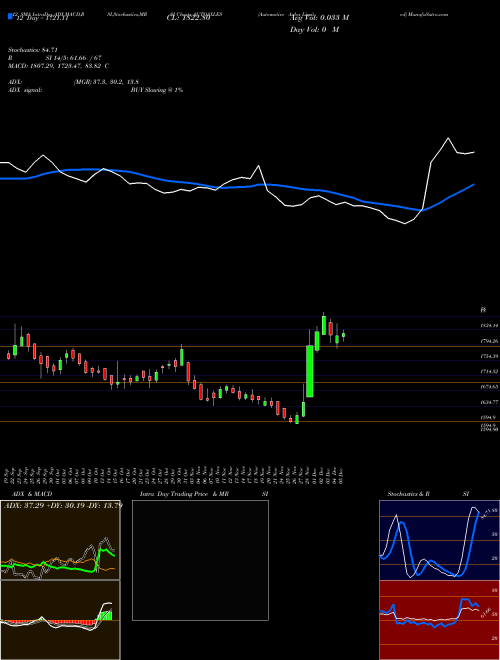
Task: Select the 1714.52 price axis label
Action: pos(489,371)
